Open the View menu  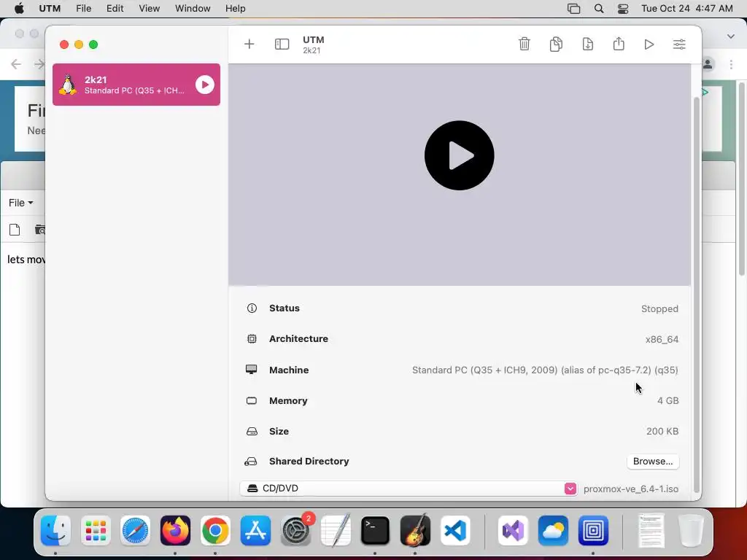[149, 9]
